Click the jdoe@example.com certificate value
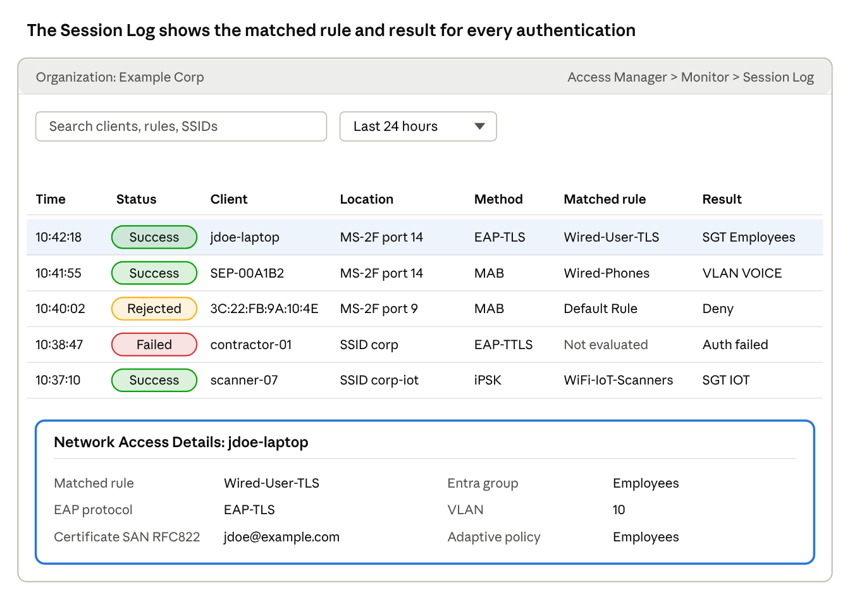The width and height of the screenshot is (850, 616). click(281, 537)
